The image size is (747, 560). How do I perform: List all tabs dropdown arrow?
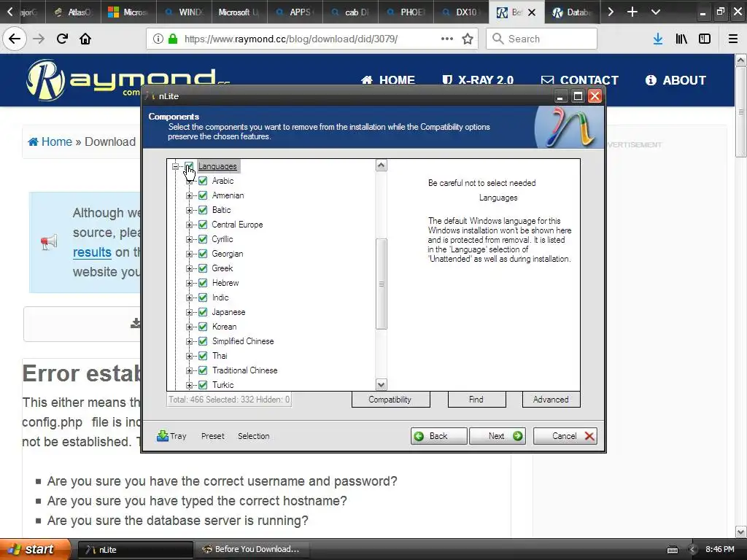coord(656,12)
